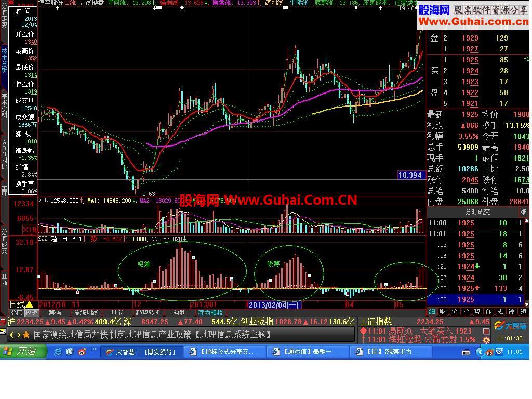Open the settings gear icon above the clock

(x=486, y=340)
